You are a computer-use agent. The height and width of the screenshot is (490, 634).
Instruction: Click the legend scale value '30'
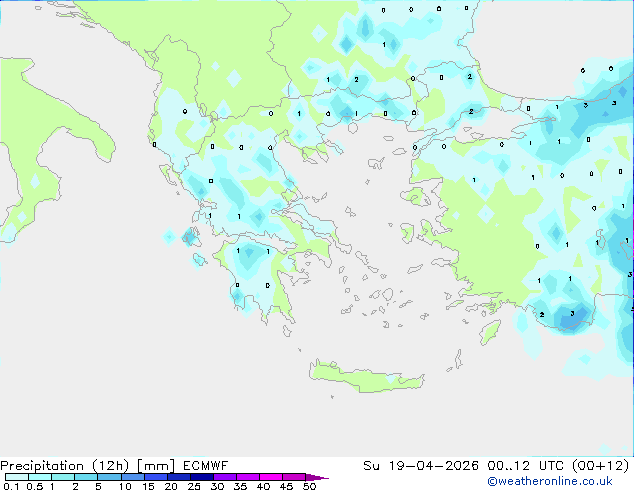tap(217, 486)
